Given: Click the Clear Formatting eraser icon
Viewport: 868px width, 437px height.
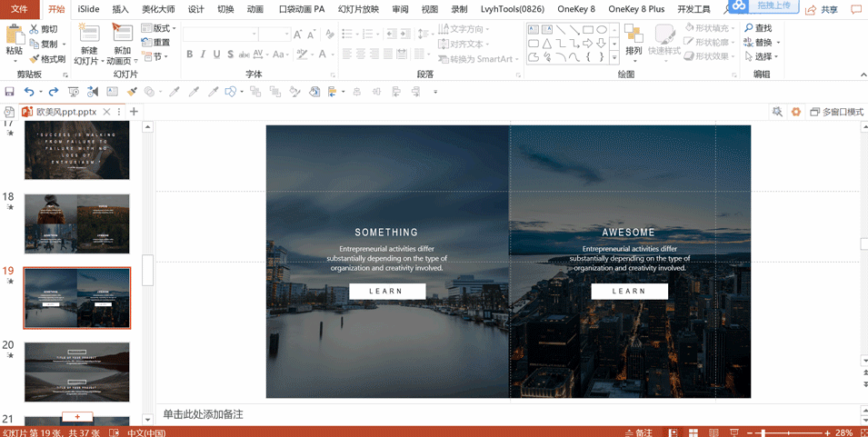Looking at the screenshot, I should coord(330,35).
